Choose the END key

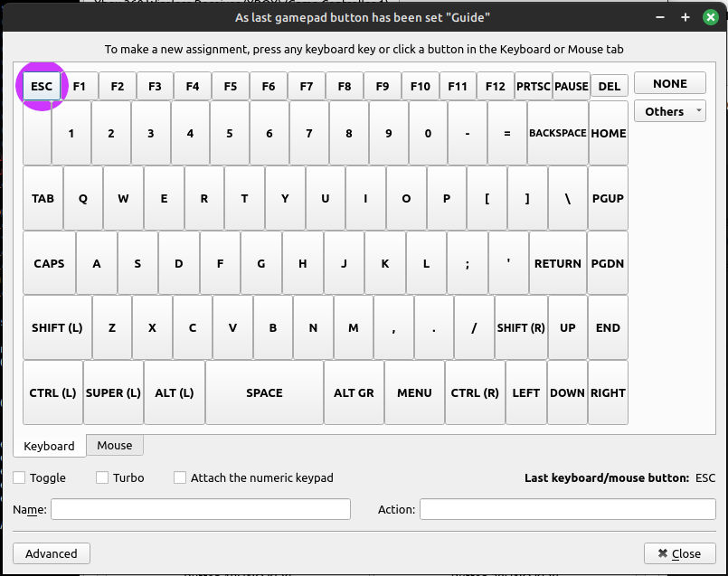click(608, 327)
